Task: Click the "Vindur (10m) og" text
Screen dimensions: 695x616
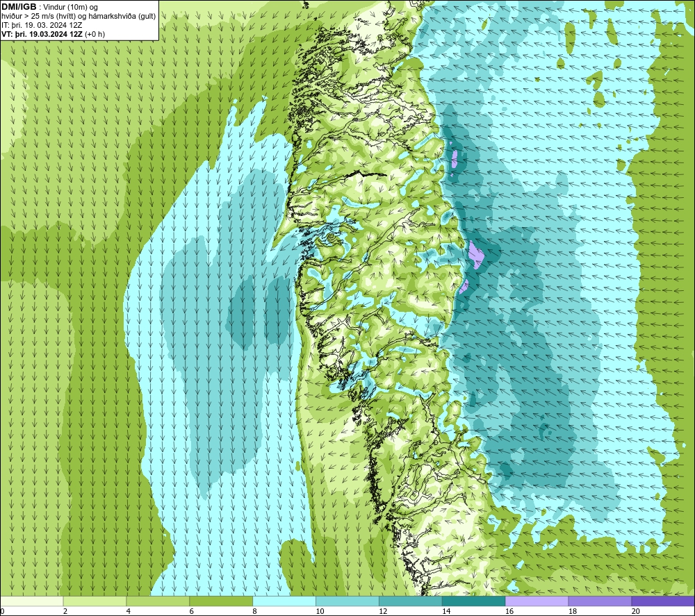Action: [x=70, y=7]
